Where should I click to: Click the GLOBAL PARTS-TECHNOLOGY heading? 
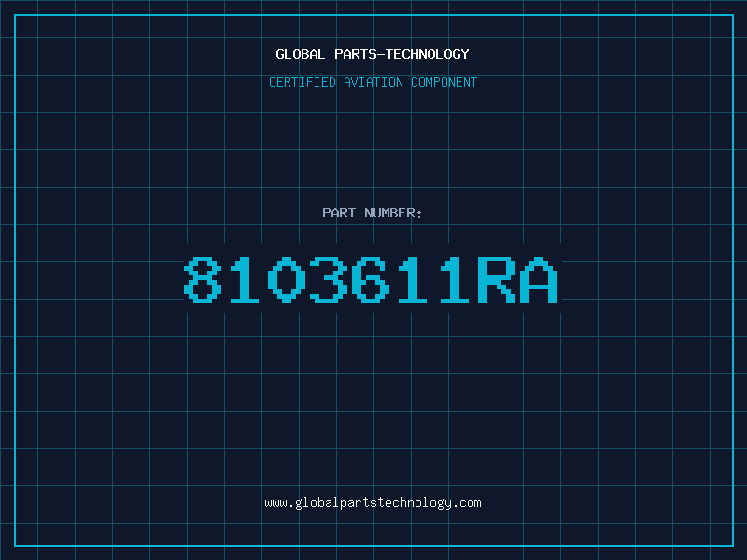[373, 54]
